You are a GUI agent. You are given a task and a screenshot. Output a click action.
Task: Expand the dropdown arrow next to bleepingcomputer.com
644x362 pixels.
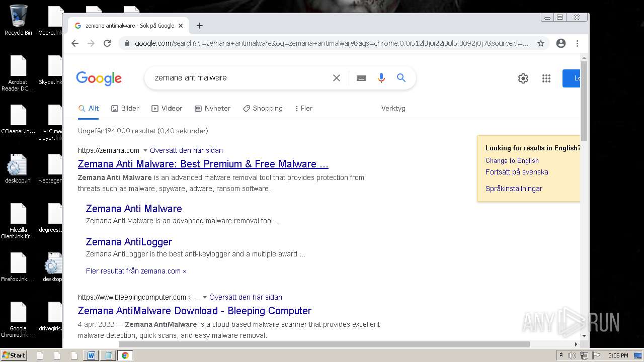tap(205, 297)
